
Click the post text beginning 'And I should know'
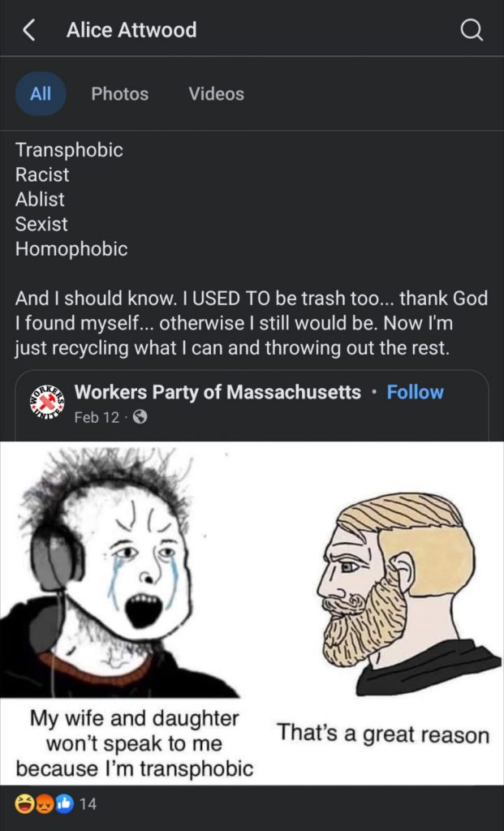click(252, 323)
